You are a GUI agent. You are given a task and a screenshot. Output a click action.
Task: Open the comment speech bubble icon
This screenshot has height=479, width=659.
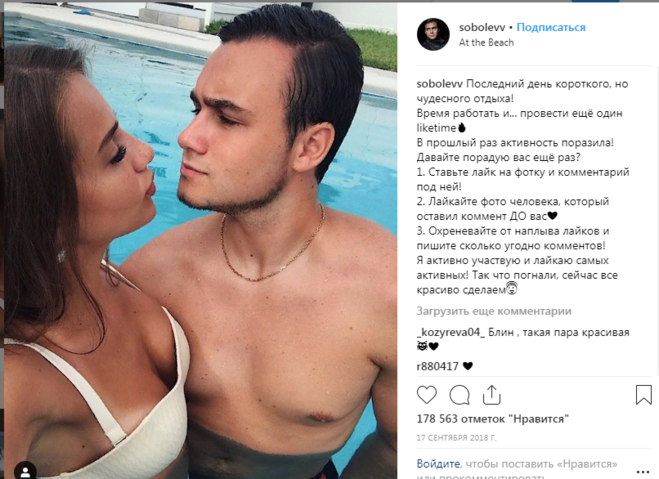coord(459,395)
